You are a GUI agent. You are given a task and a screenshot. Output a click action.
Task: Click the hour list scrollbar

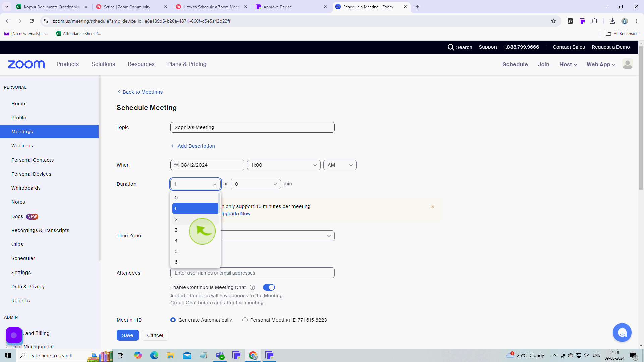[219, 203]
